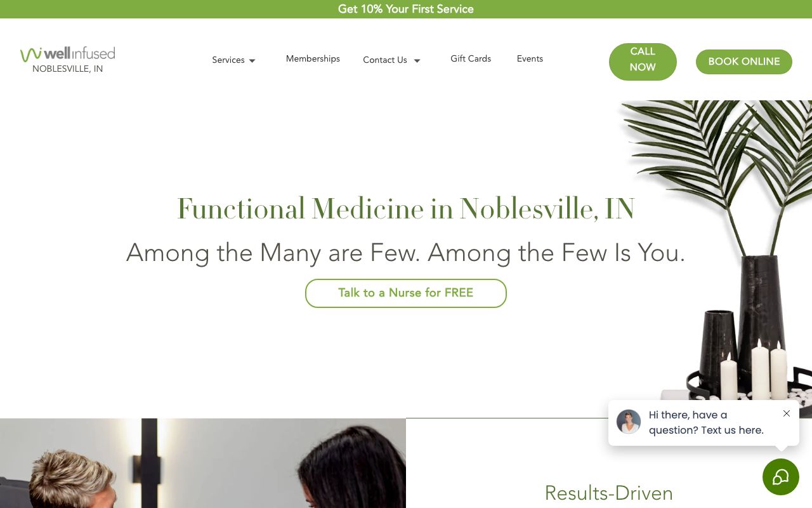Click the Book Online button
This screenshot has width=812, height=508.
[x=743, y=62]
